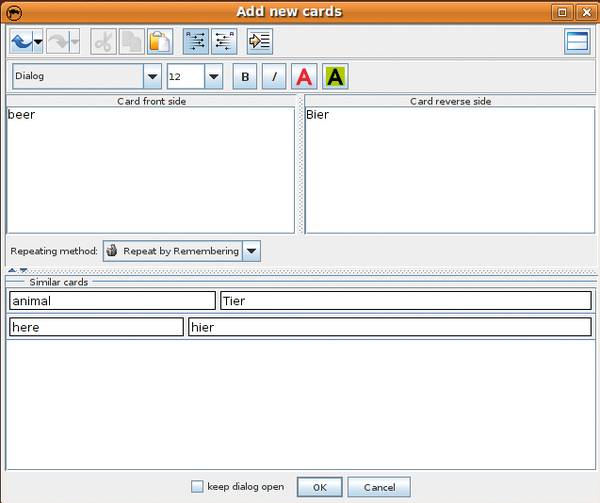Open the font size 12 dropdown
Screen dimensions: 600x503
(x=213, y=77)
